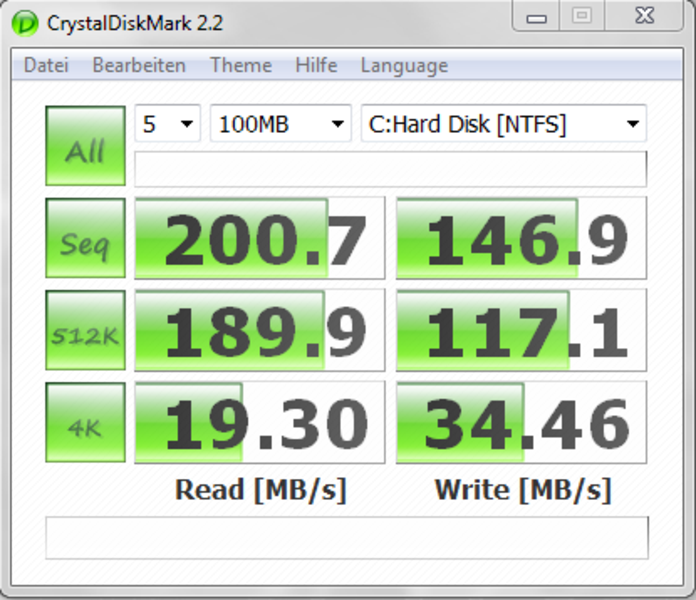Image resolution: width=696 pixels, height=600 pixels.
Task: Click the Write [MB/s] column label
Action: point(523,490)
